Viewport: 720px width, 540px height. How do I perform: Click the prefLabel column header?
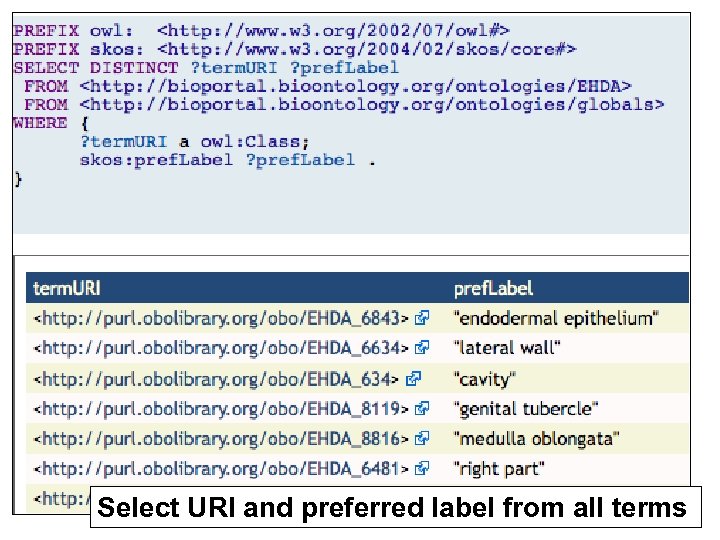[x=493, y=288]
